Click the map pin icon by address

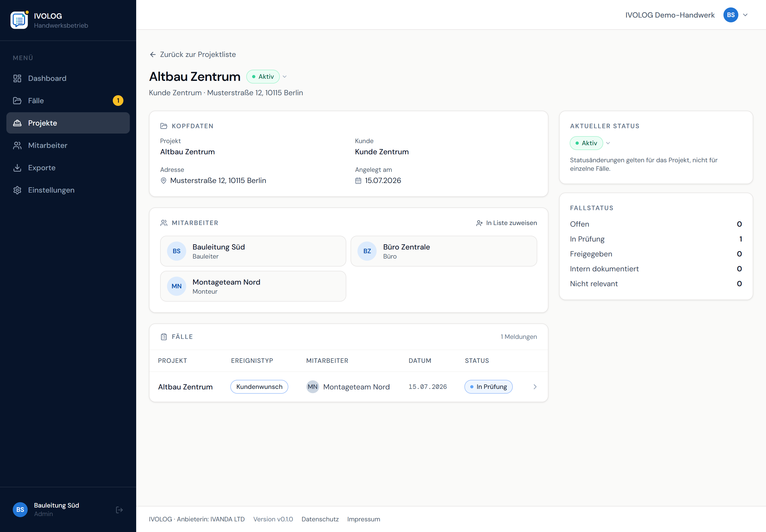tap(164, 181)
